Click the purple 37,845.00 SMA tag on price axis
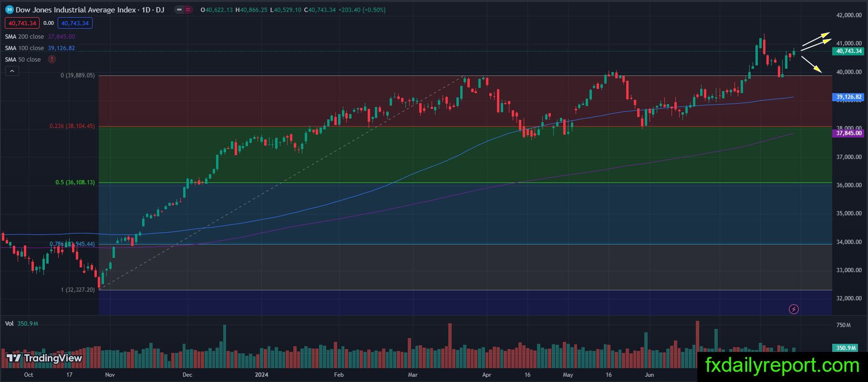This screenshot has height=382, width=868. (849, 134)
